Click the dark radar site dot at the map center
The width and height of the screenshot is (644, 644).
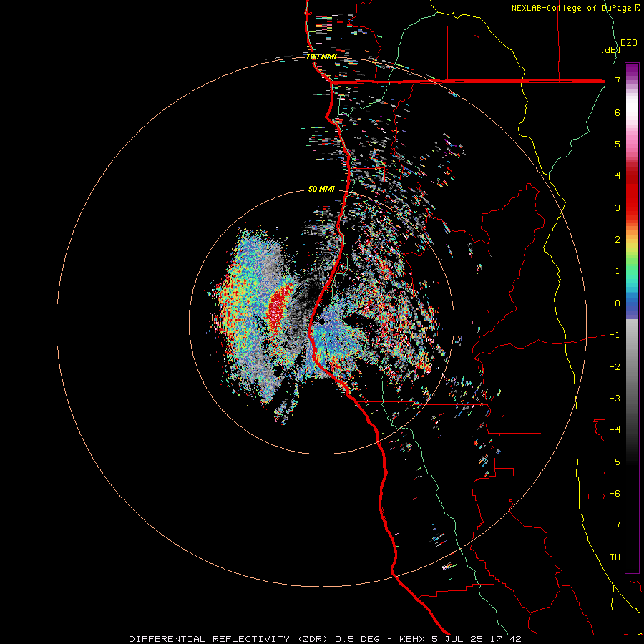[x=322, y=323]
